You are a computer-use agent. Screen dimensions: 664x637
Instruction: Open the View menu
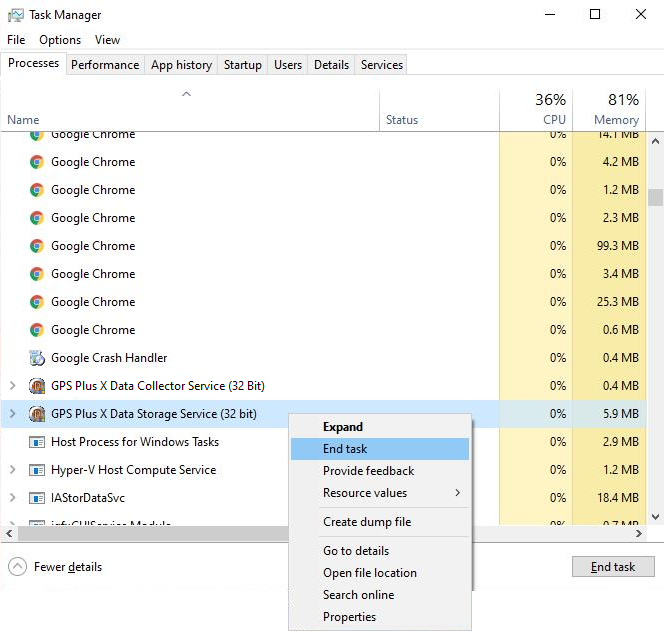[x=107, y=40]
